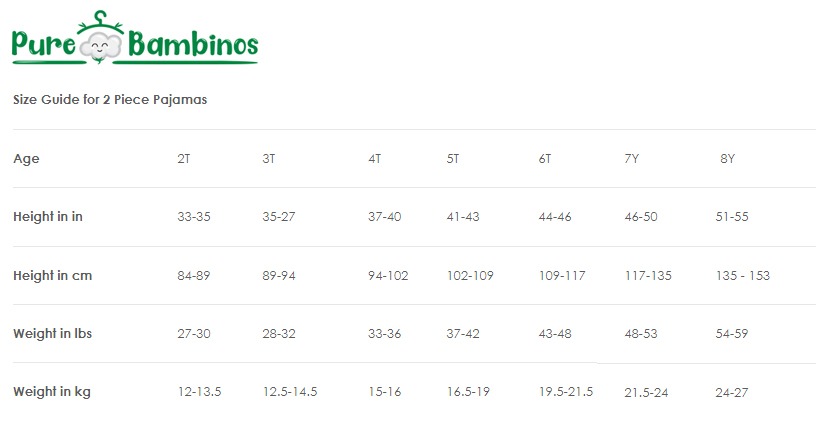Click the Age row label

click(26, 159)
